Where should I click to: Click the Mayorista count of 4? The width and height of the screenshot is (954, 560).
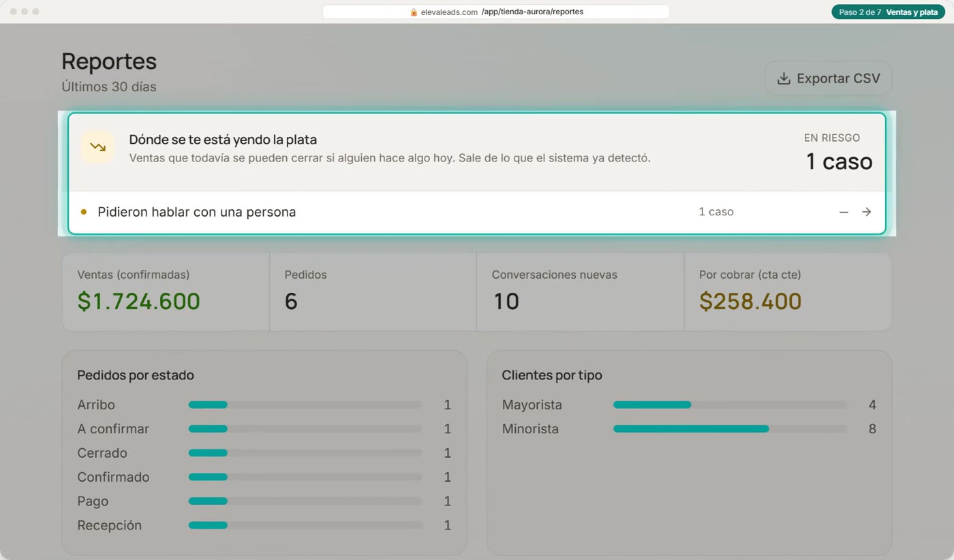(x=872, y=405)
